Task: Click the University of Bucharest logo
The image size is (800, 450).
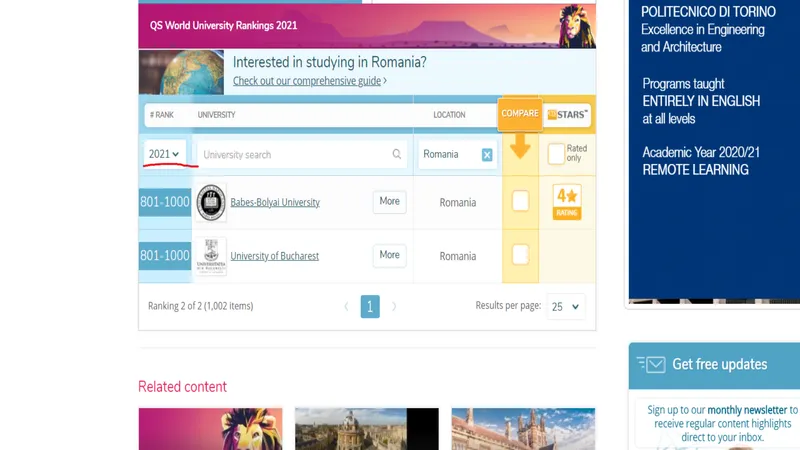Action: point(211,256)
